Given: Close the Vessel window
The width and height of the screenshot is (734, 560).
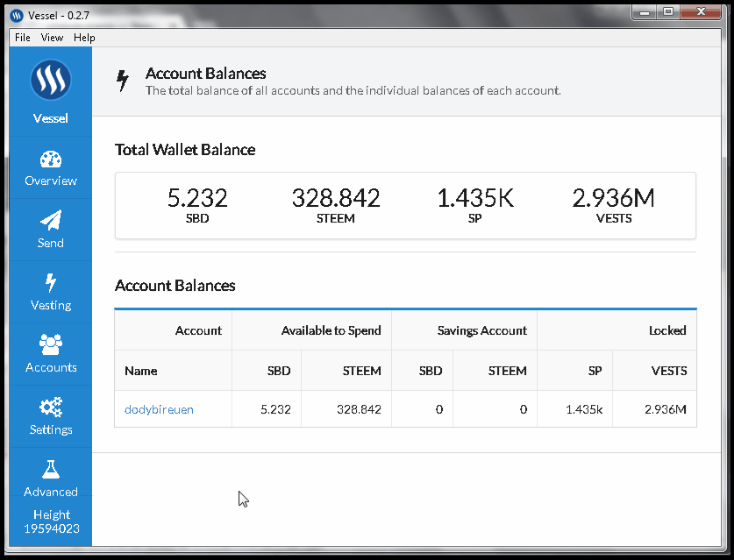Looking at the screenshot, I should pos(701,12).
